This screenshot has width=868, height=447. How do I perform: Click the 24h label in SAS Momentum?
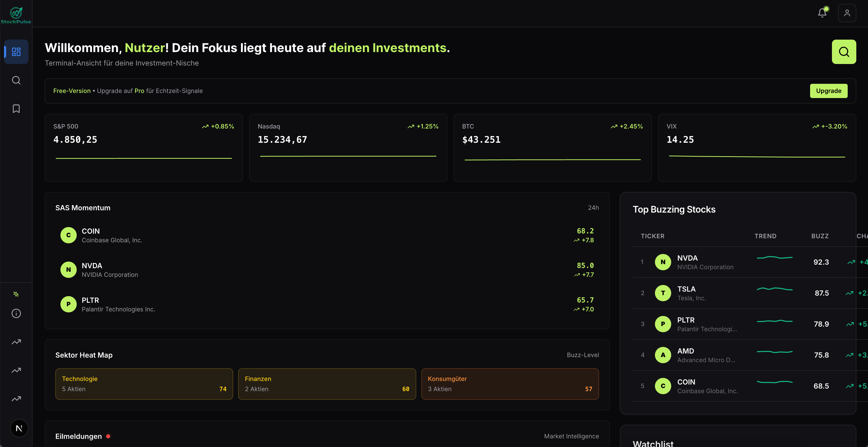(593, 208)
